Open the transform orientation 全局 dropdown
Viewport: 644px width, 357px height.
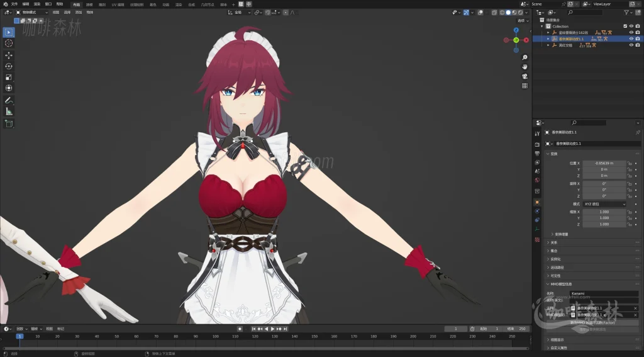[240, 13]
